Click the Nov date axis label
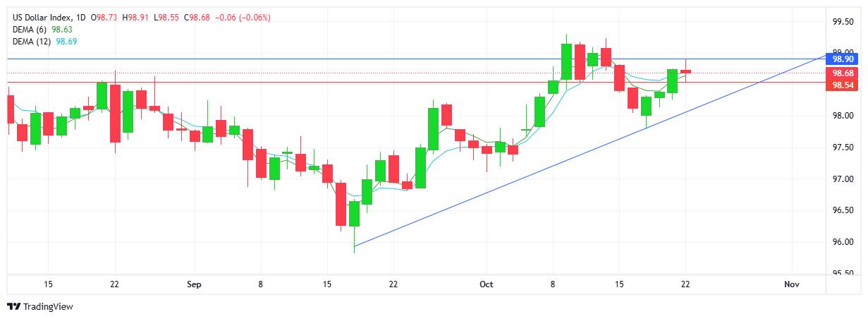This screenshot has width=868, height=319. (x=790, y=284)
